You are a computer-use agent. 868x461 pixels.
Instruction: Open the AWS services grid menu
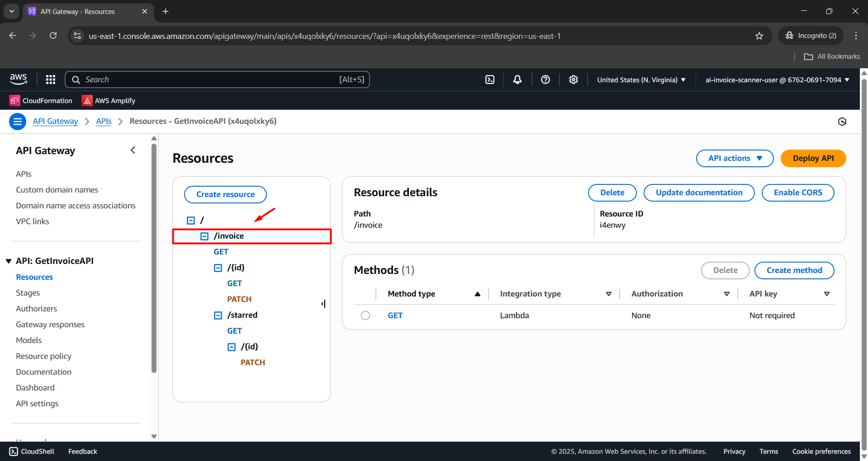point(51,80)
